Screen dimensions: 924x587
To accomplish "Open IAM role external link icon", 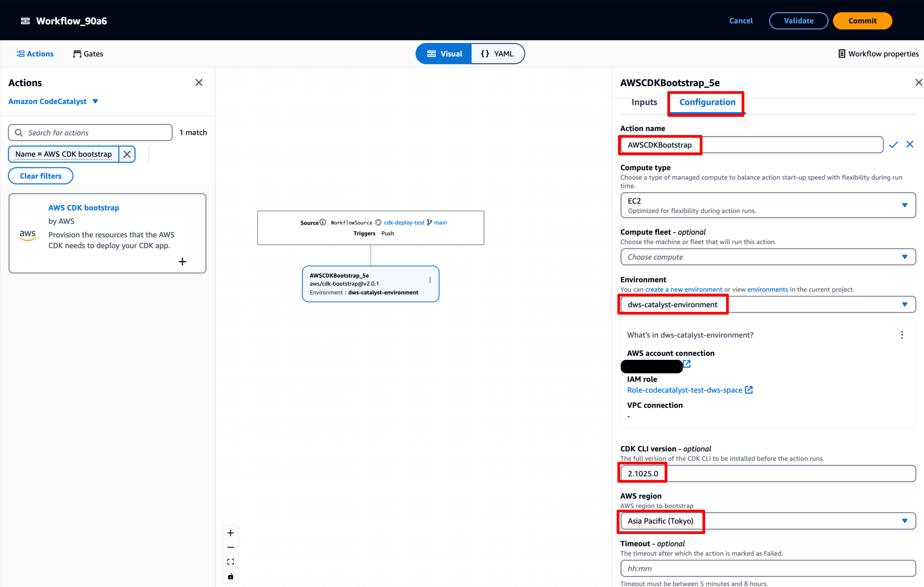I will [749, 390].
